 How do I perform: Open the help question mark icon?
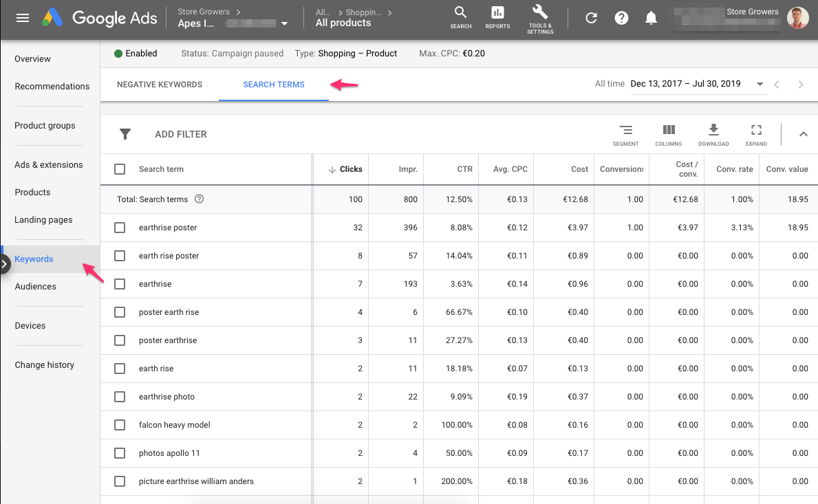pyautogui.click(x=621, y=19)
